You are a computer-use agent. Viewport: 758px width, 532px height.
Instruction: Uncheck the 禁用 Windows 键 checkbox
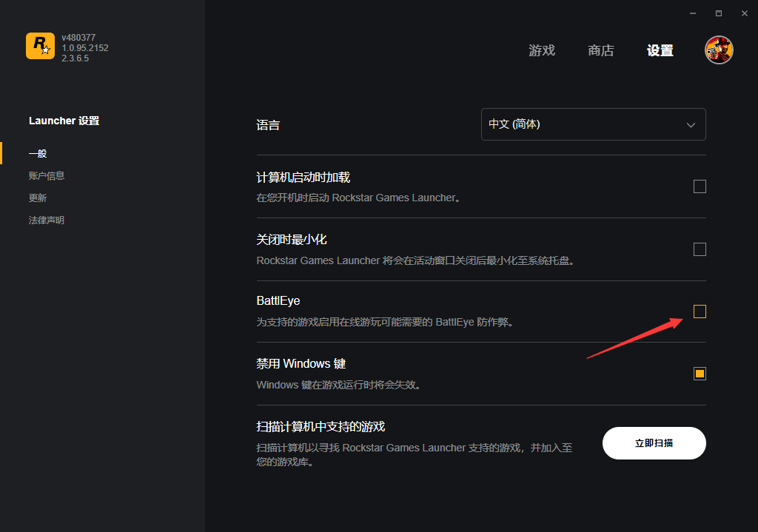coord(700,374)
